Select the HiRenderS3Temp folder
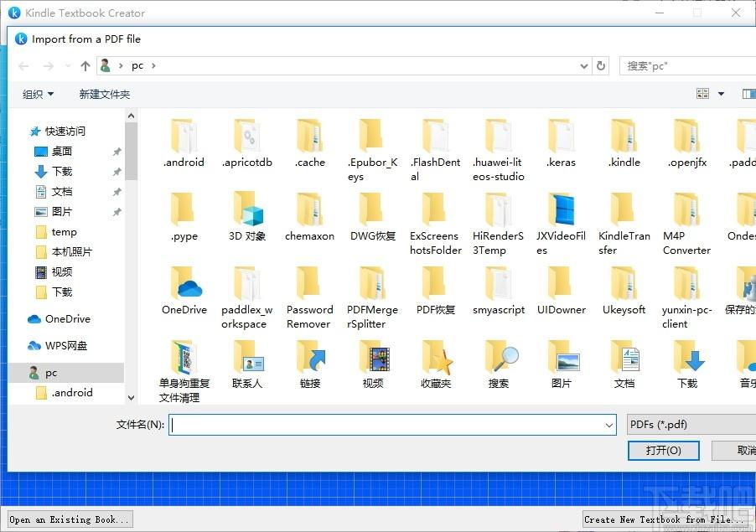Image resolution: width=756 pixels, height=532 pixels. (x=498, y=224)
